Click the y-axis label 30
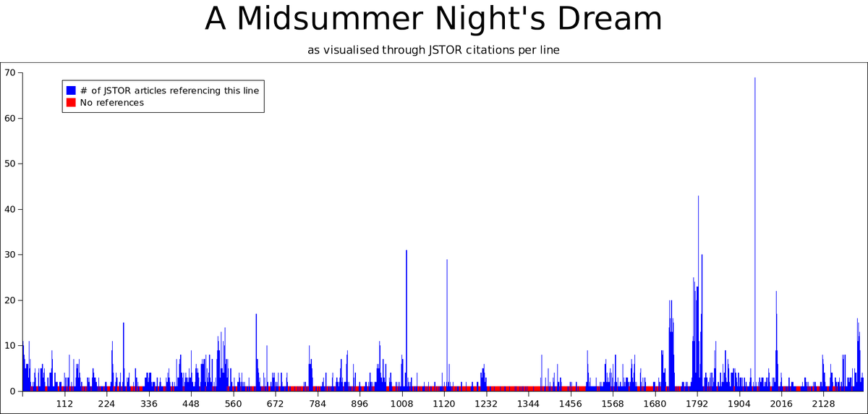Viewport: 868px width, 414px height. [10, 255]
